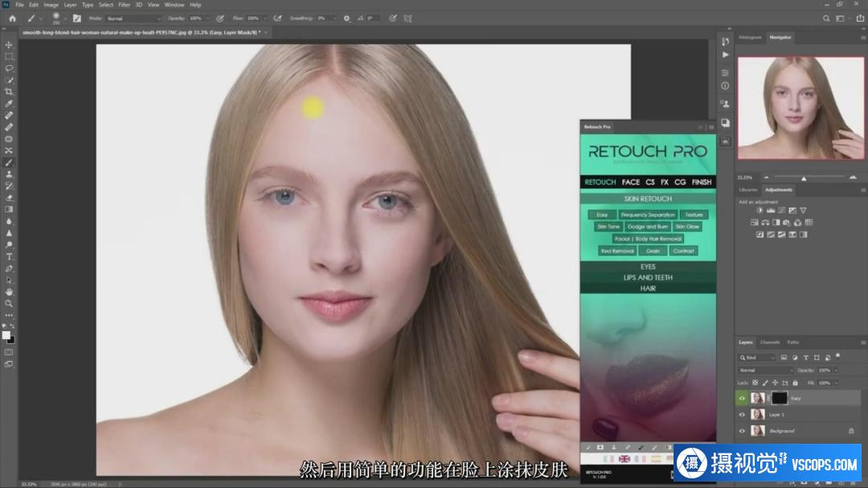The height and width of the screenshot is (488, 868).
Task: Select the Move tool
Action: coord(9,45)
